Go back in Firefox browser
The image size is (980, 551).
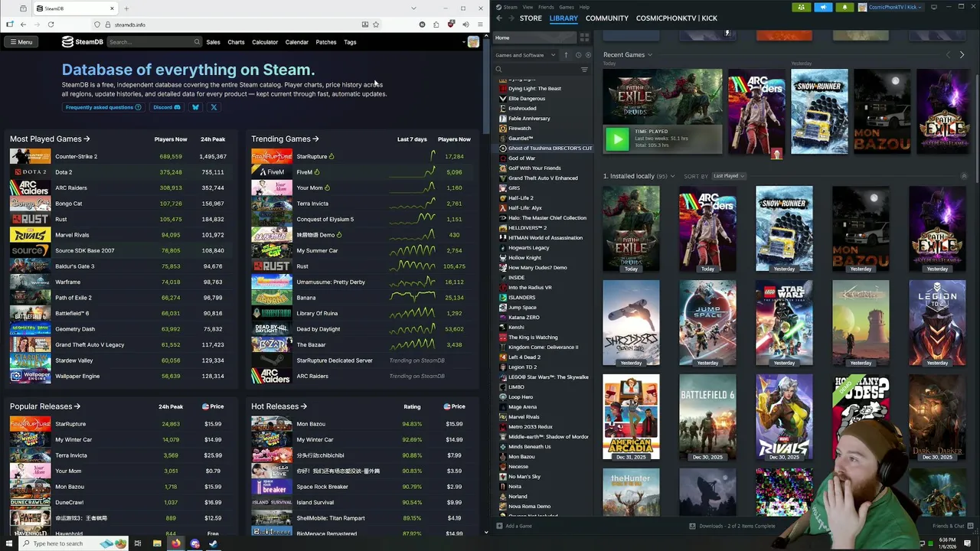pos(23,24)
